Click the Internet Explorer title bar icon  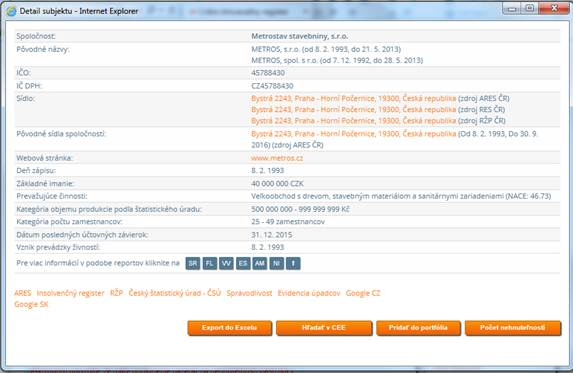pos(11,11)
